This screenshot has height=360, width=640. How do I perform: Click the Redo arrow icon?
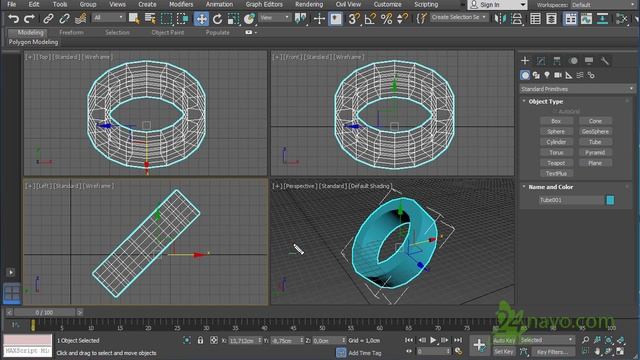coord(29,19)
